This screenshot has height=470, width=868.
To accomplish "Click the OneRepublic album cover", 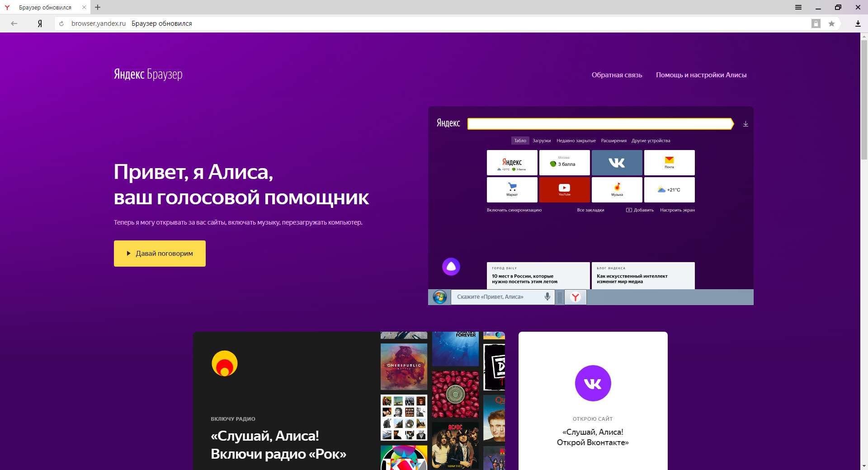I will 404,367.
